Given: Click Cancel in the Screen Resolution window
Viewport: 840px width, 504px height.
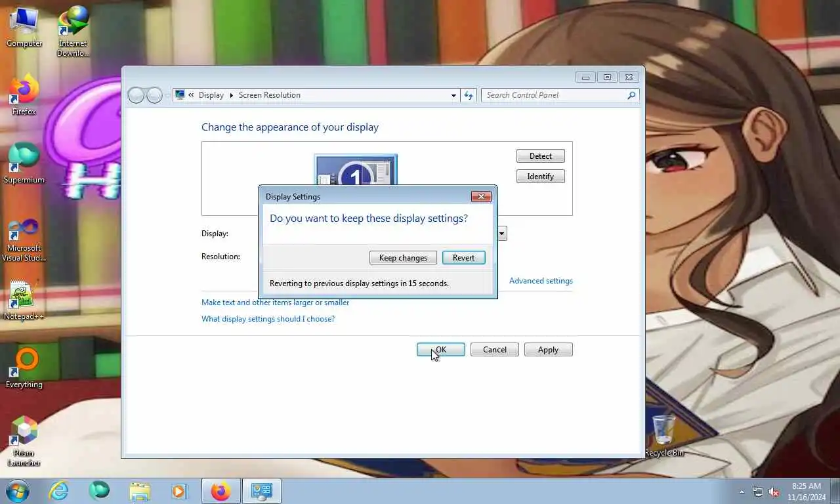Looking at the screenshot, I should 495,350.
